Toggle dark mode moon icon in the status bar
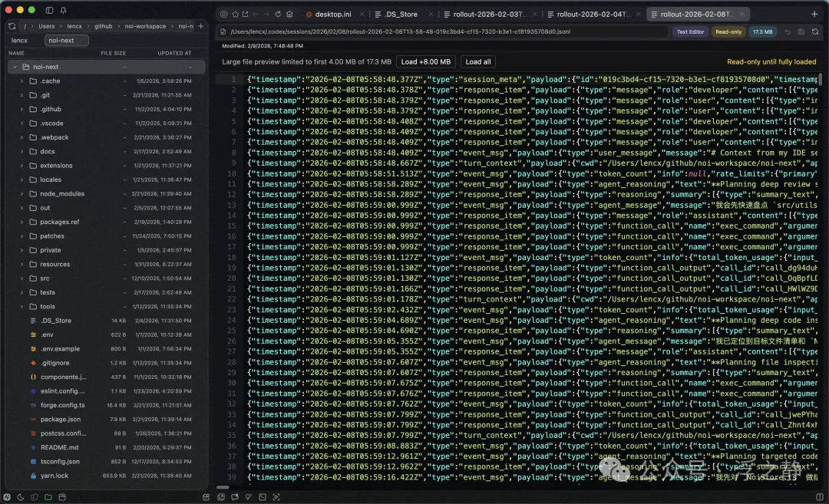 pos(21,497)
